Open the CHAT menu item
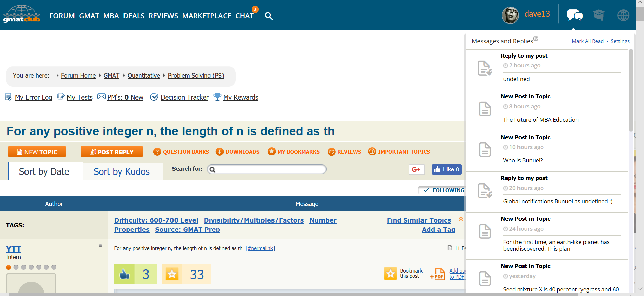 [x=244, y=16]
